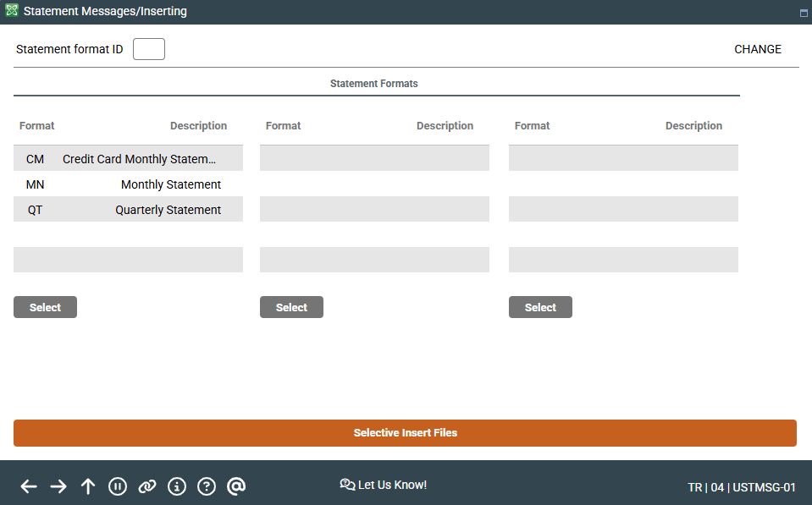Click the chain link icon
This screenshot has height=505, width=812.
tap(147, 486)
